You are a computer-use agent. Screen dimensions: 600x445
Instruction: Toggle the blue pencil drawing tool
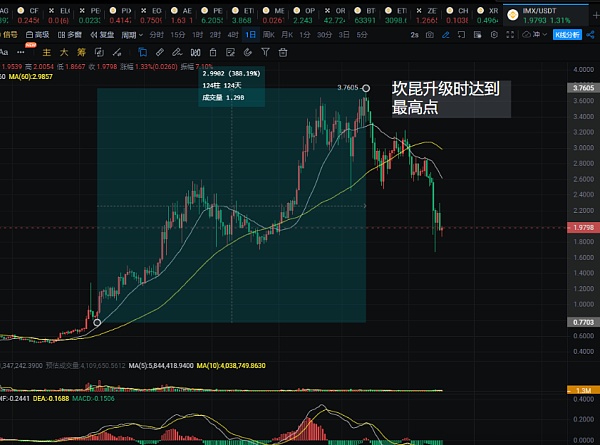tap(446, 35)
